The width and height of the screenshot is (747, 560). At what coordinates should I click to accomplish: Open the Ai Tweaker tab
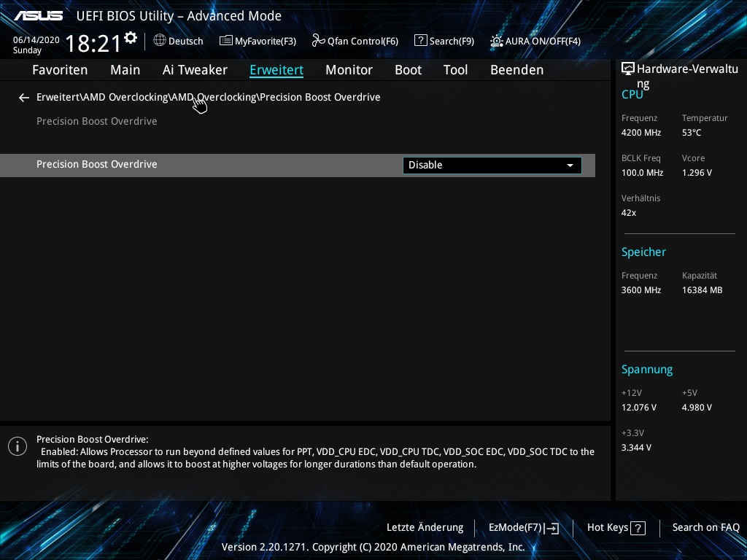195,70
